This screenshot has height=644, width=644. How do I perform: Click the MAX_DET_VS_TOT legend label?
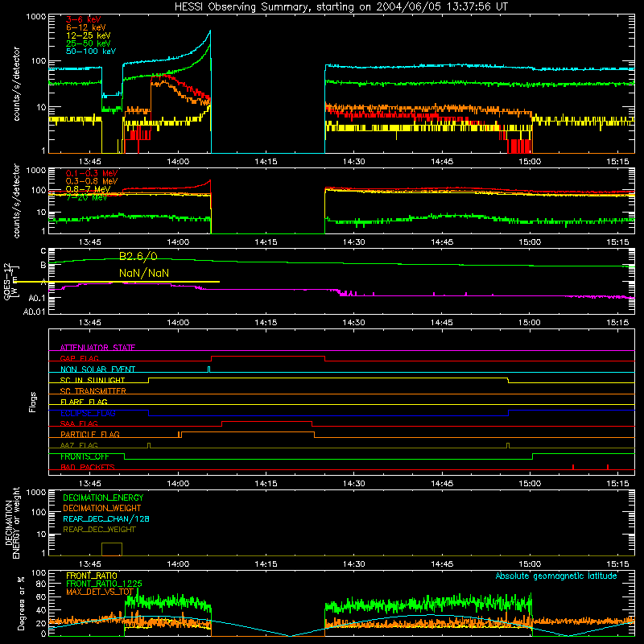pyautogui.click(x=100, y=592)
